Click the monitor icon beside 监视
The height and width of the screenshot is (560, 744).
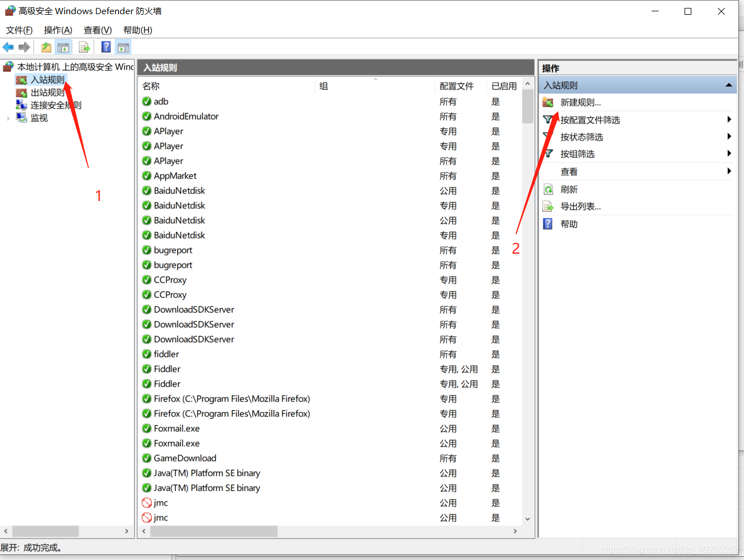point(22,118)
